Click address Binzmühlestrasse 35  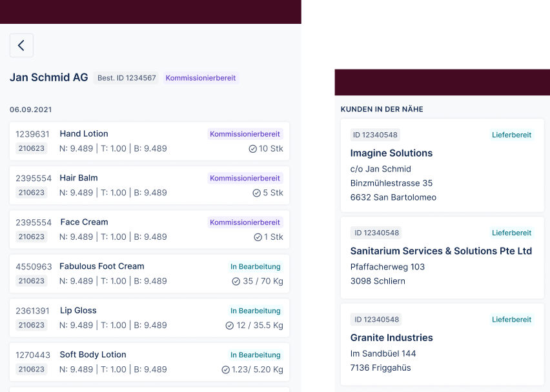pos(391,183)
